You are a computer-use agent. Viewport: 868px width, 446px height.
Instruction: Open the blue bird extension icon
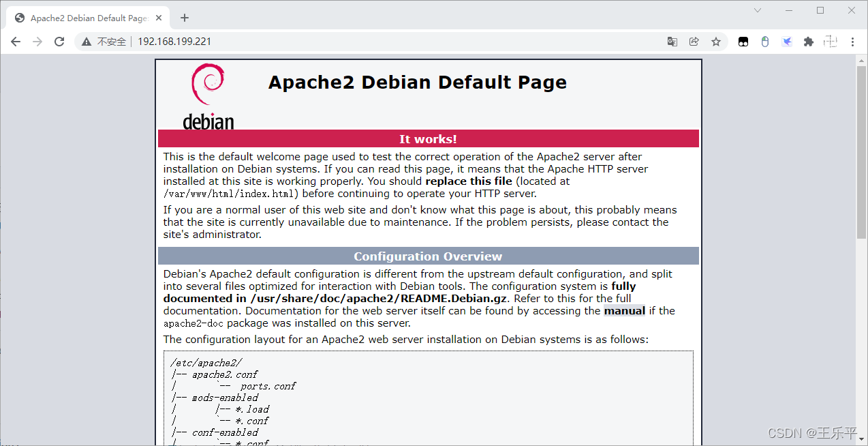tap(787, 42)
